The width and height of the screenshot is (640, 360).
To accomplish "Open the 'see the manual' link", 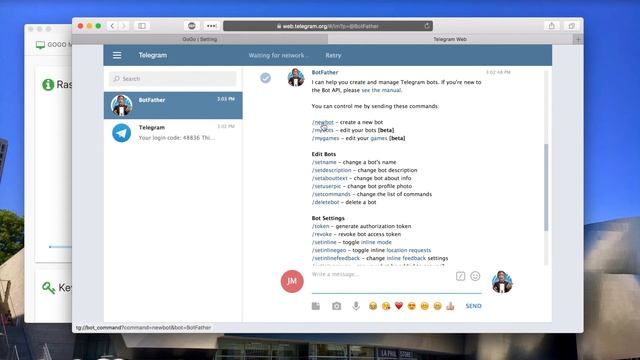I will (381, 90).
